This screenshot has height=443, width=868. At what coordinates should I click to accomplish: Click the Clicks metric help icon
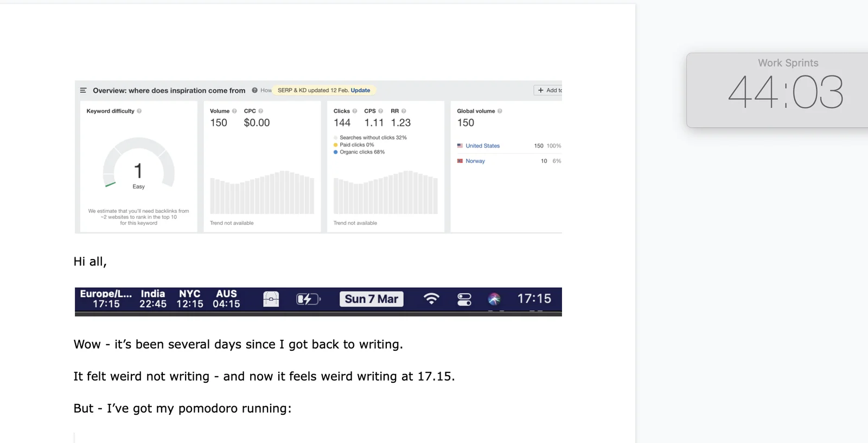[x=355, y=111]
